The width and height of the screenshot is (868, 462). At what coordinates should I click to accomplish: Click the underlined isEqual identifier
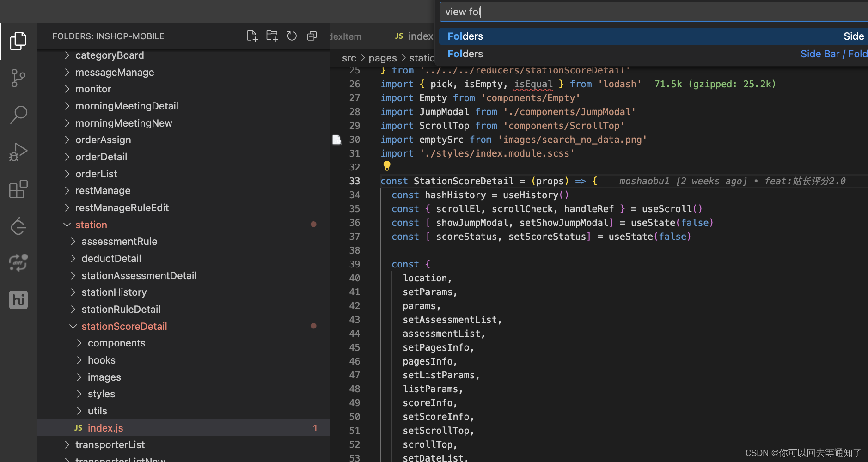coord(533,84)
